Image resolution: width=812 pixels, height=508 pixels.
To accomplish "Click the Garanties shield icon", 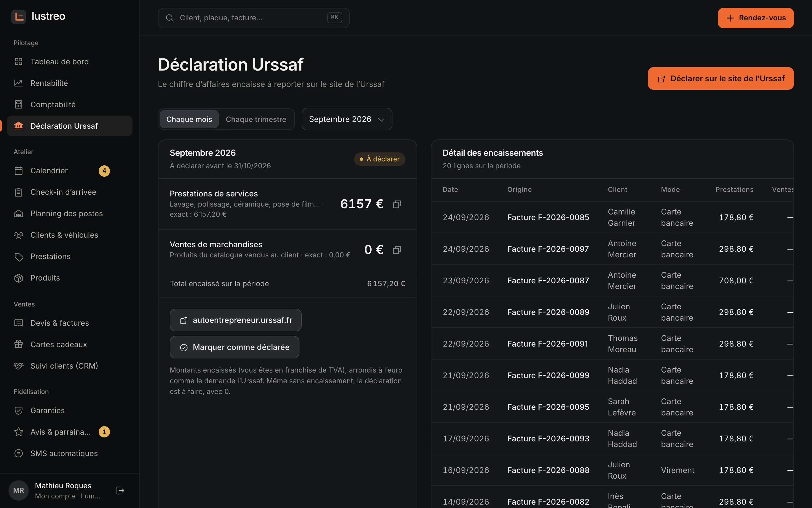I will [x=18, y=411].
